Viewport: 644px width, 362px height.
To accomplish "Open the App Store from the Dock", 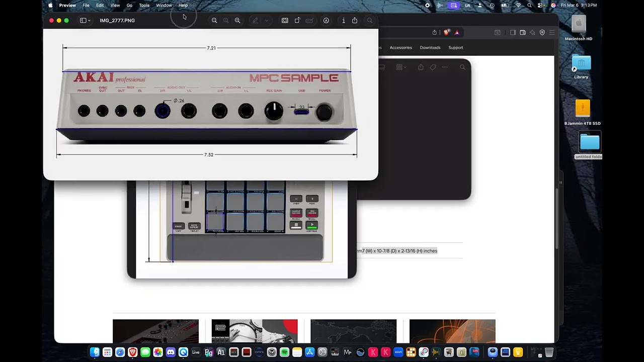I will pyautogui.click(x=309, y=352).
